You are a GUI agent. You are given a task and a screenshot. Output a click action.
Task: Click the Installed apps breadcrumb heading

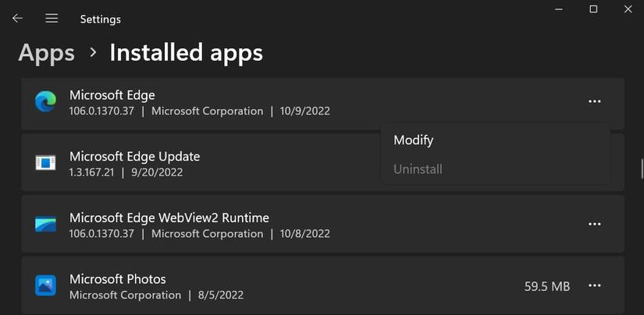click(186, 53)
